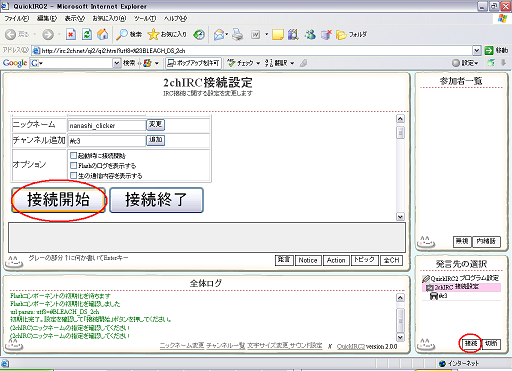Open the Forward button history dropdown arrow
Viewport: 512px width, 371px height.
(x=59, y=34)
